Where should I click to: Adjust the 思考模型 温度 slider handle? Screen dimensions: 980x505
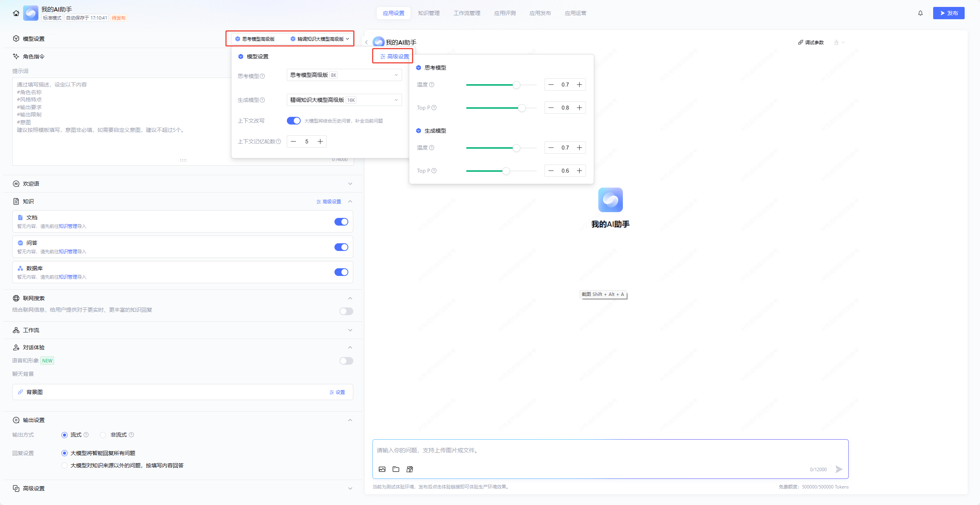point(516,85)
